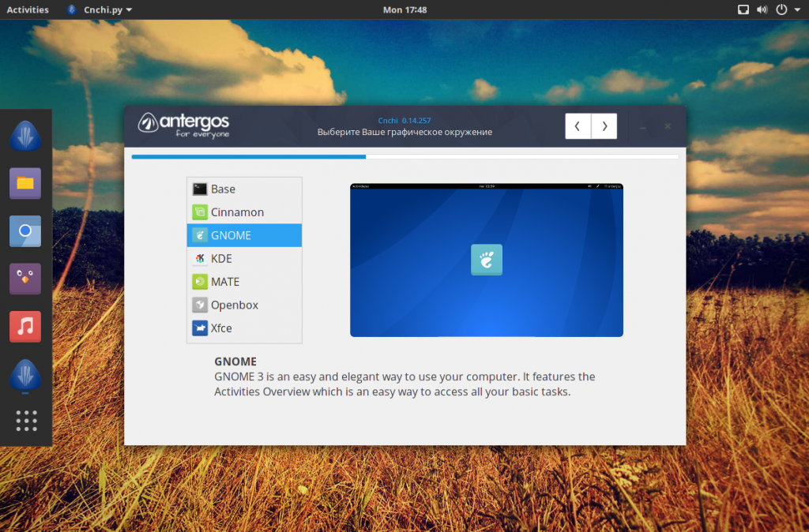Click the installation progress bar

coord(404,157)
